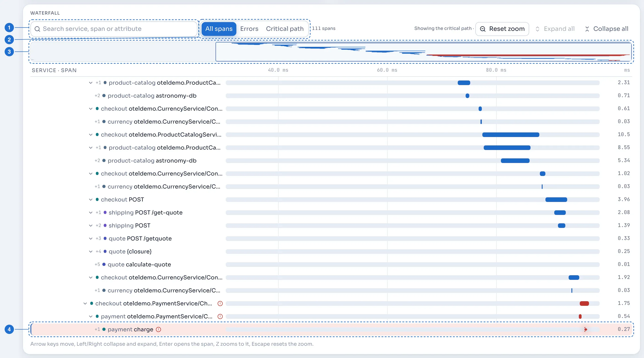Screen dimensions: 644x358
Task: Click purple dot of shipping POST /get-quote
Action: tap(105, 212)
